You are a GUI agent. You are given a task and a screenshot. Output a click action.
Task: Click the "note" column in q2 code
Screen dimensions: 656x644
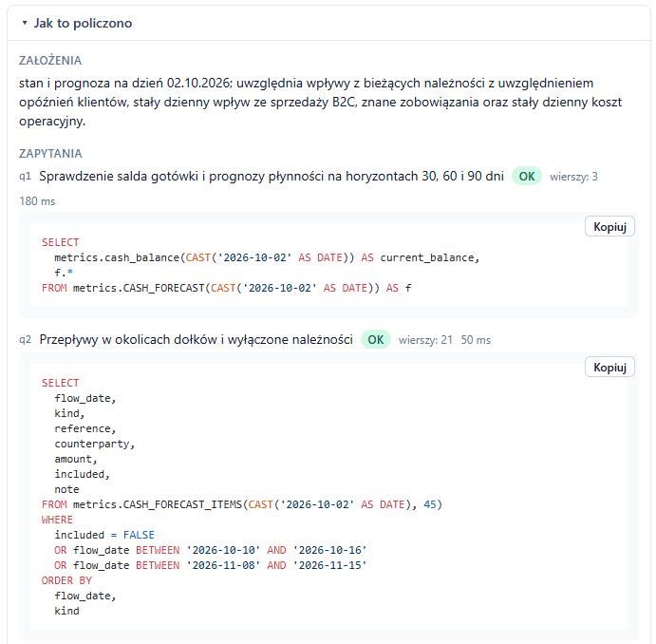pos(66,489)
